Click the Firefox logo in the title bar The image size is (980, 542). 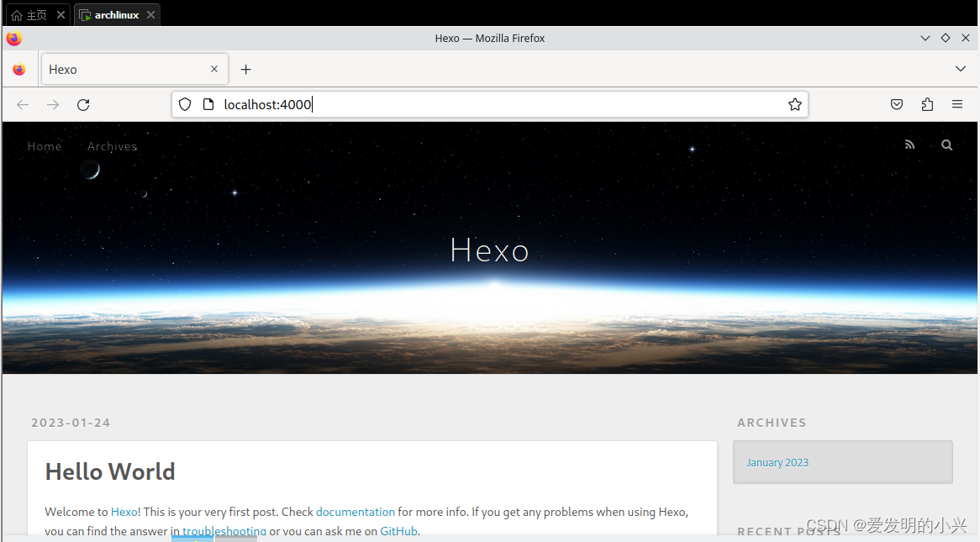pyautogui.click(x=14, y=38)
